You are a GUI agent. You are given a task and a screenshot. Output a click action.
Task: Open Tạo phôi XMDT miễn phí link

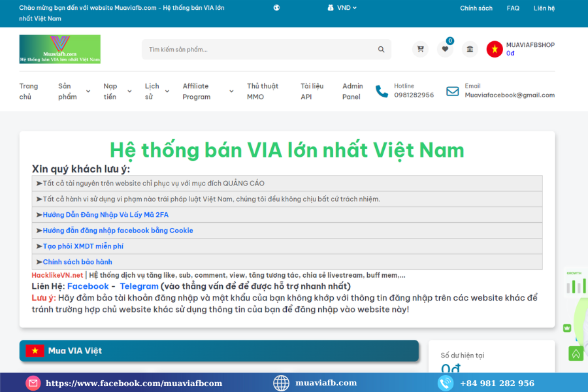pos(83,246)
